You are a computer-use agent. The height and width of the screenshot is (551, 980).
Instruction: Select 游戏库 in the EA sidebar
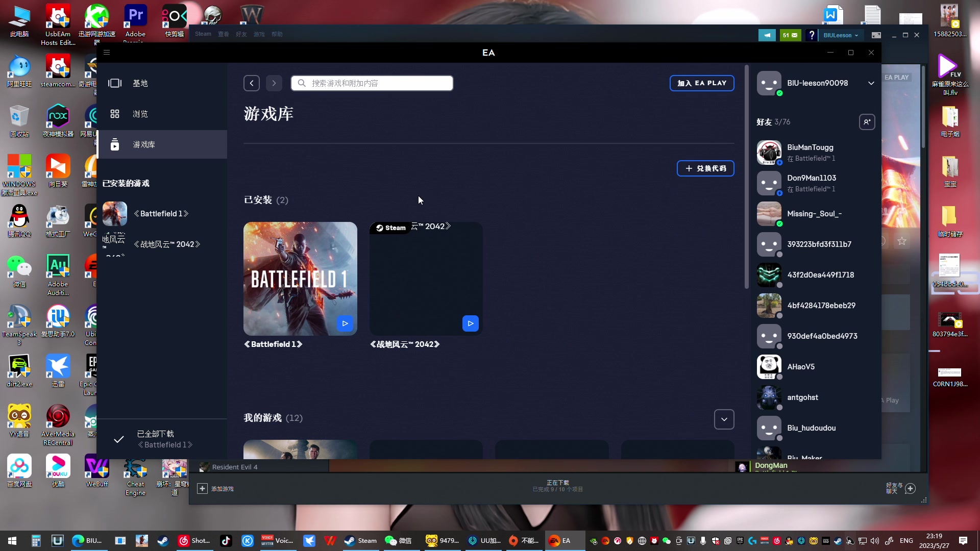tap(162, 144)
